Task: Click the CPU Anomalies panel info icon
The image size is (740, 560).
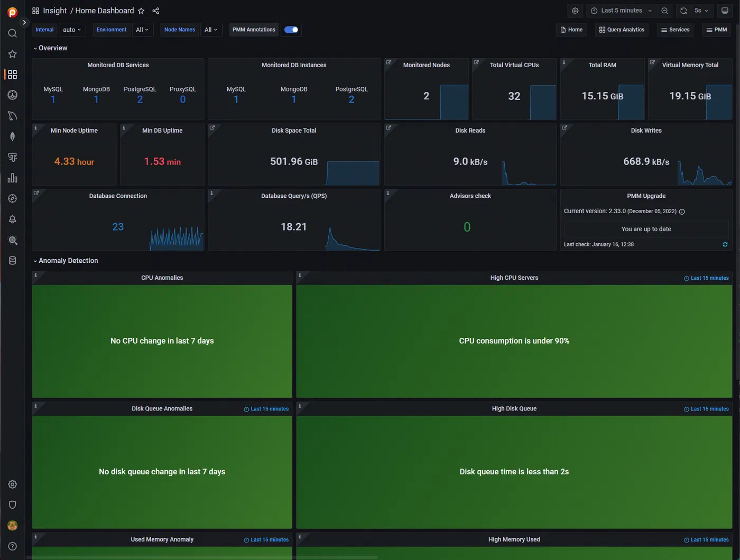Action: [x=35, y=275]
